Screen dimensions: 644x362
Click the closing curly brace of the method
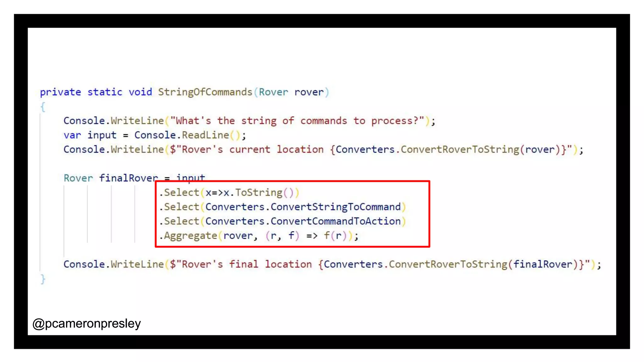click(x=43, y=279)
